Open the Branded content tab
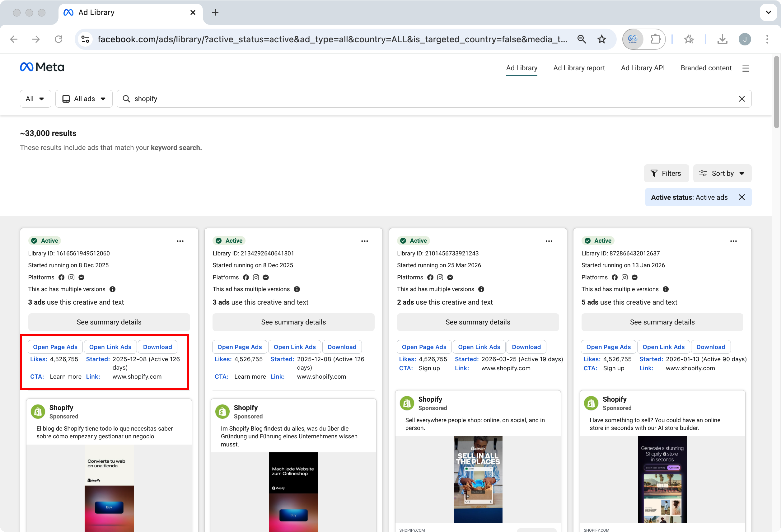The image size is (781, 532). point(706,68)
